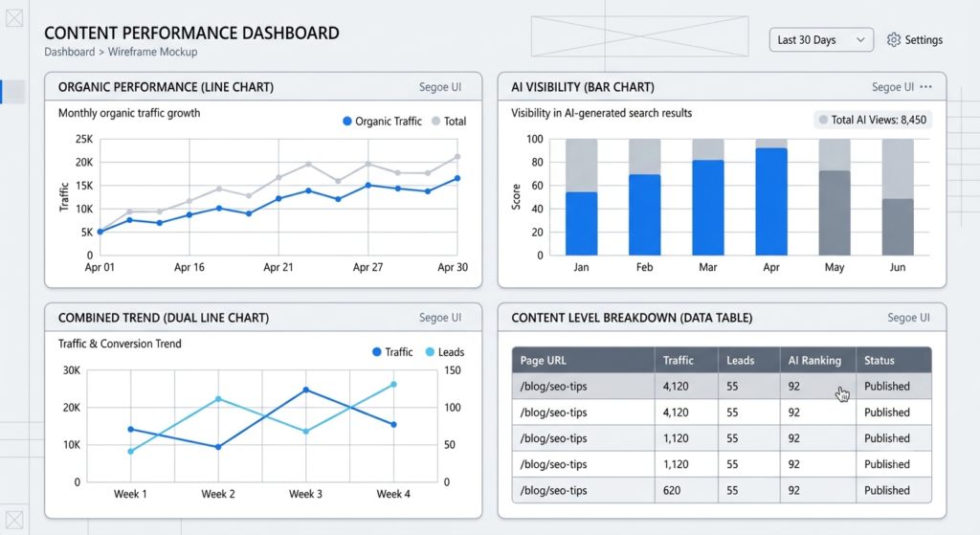Click the Week 4 Leads data point
The width and height of the screenshot is (980, 535).
393,385
